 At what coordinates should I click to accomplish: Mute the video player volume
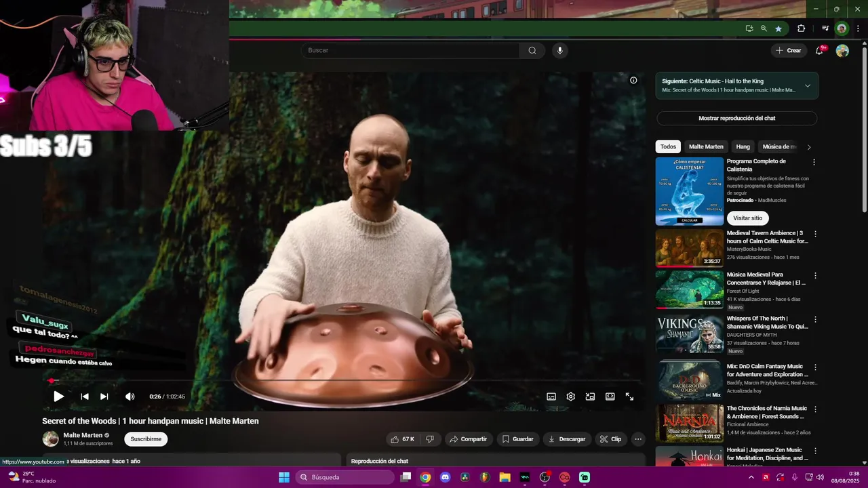click(x=130, y=396)
